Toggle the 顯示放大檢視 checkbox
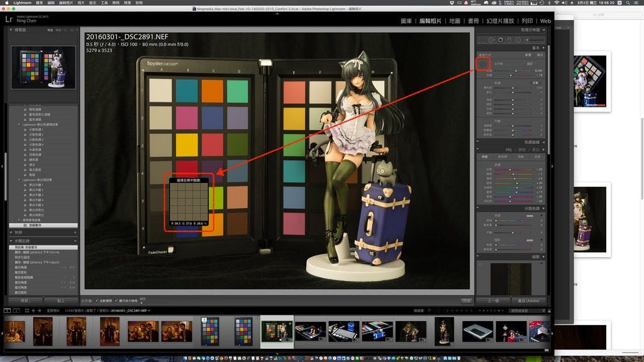Viewport: 644px width, 362px height. 116,301
